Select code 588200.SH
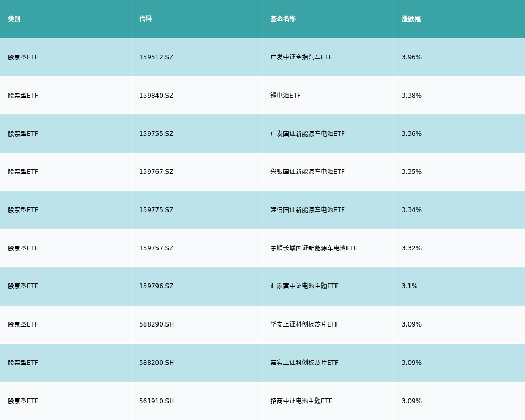Viewport: 525px width, 420px height. click(156, 363)
